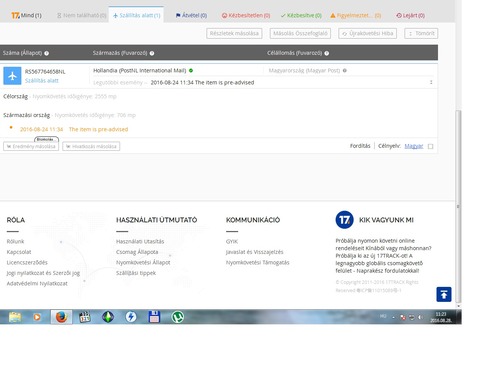Click the HU language indicator in tray
The width and height of the screenshot is (480, 384).
click(383, 316)
